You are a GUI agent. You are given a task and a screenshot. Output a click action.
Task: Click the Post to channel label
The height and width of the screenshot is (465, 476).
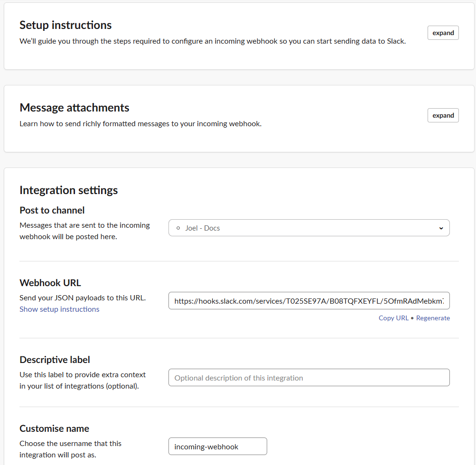point(52,210)
